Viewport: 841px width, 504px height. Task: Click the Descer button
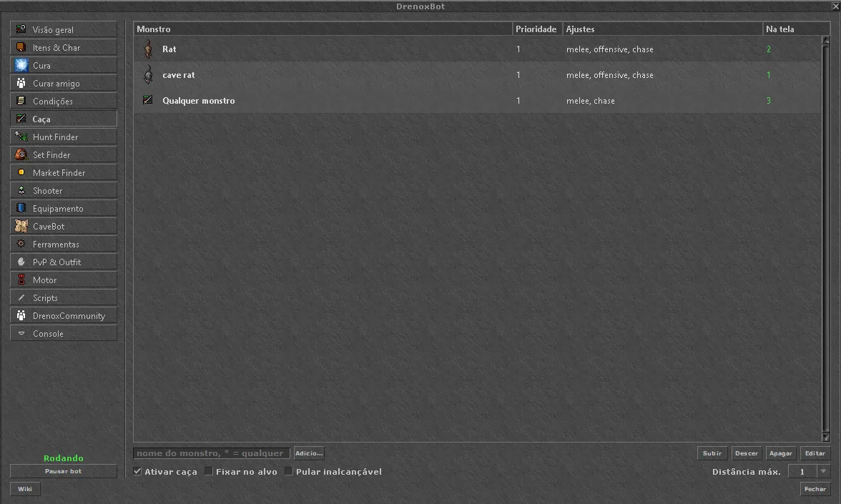tap(747, 453)
